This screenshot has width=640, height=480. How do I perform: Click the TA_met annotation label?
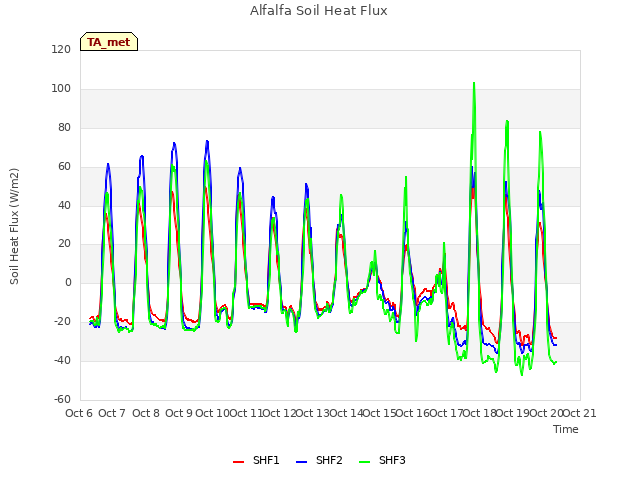pos(109,42)
